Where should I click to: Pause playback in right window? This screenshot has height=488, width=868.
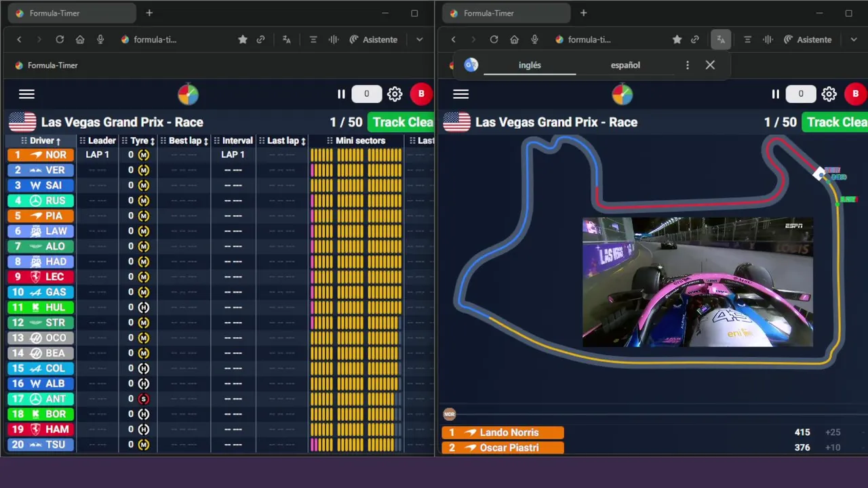click(775, 94)
